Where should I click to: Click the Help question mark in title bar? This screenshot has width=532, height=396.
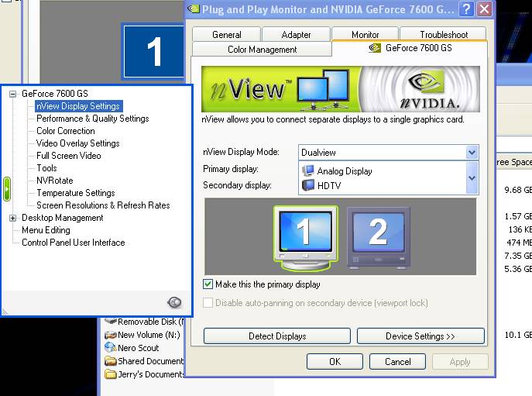(x=466, y=9)
